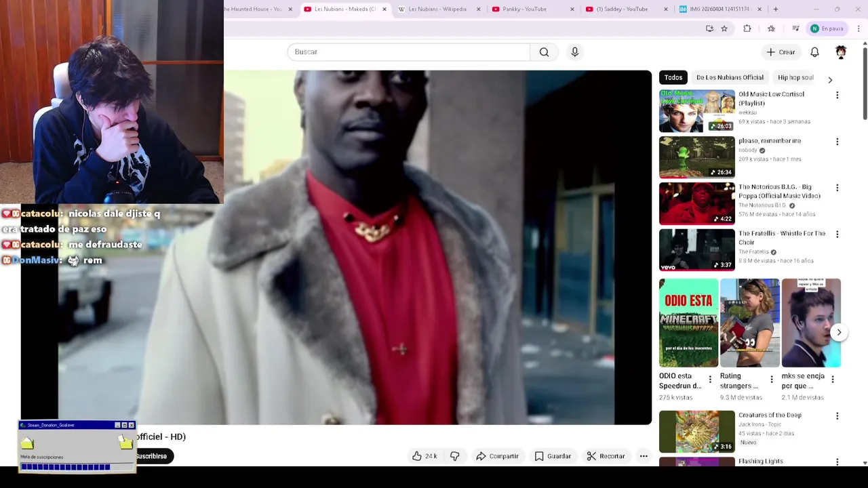Click the Suscribirse button
Screen dimensions: 868x488
152,456
